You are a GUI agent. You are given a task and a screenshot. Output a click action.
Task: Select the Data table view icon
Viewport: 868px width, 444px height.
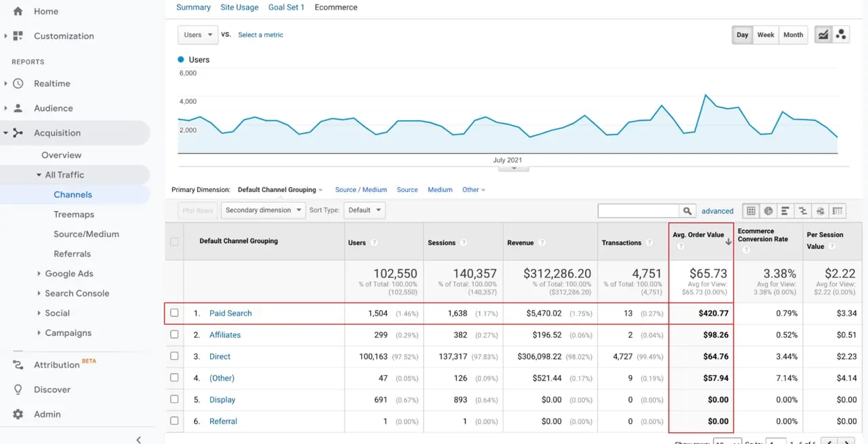[x=751, y=211]
